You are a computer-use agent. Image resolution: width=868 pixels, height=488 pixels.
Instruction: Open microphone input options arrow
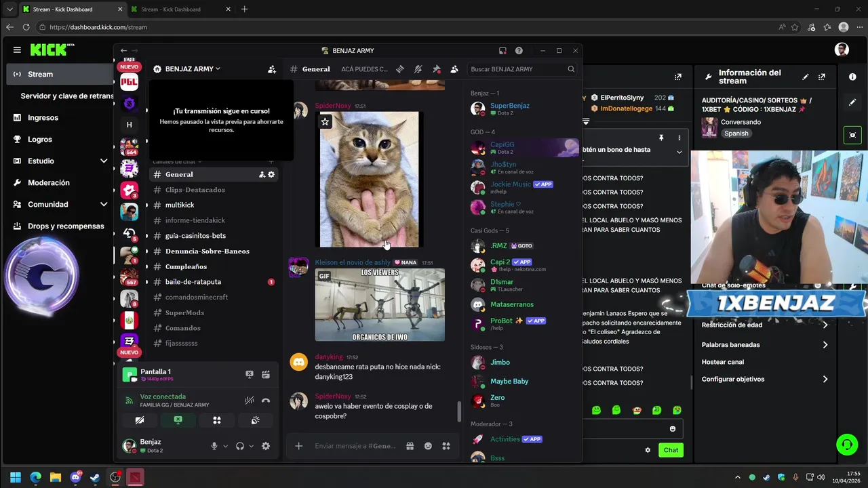coord(226,446)
